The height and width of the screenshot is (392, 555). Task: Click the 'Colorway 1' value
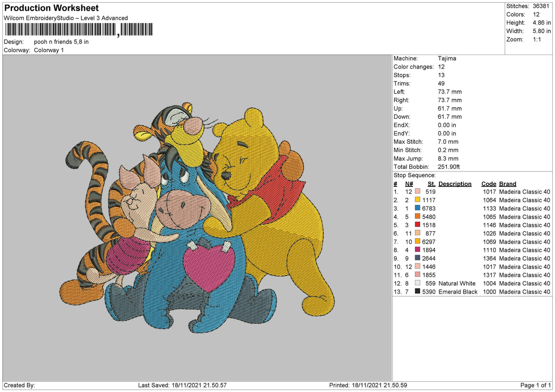(49, 50)
